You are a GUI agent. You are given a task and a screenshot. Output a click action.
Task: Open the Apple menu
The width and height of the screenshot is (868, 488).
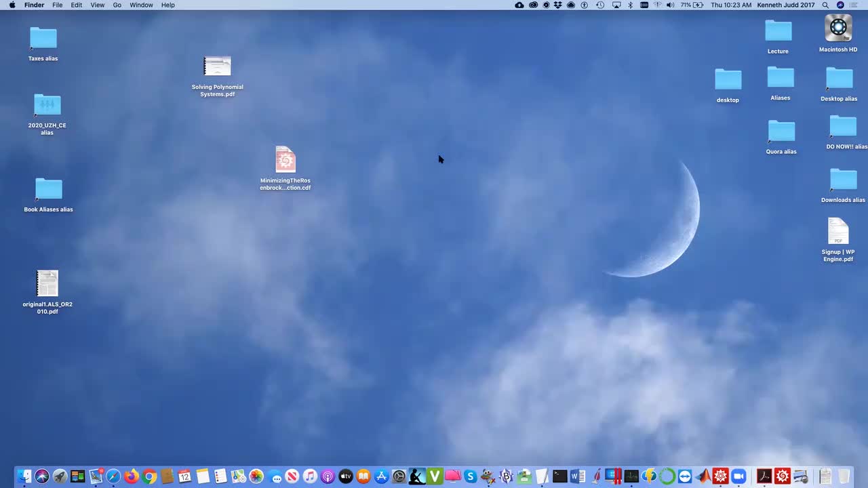point(12,5)
